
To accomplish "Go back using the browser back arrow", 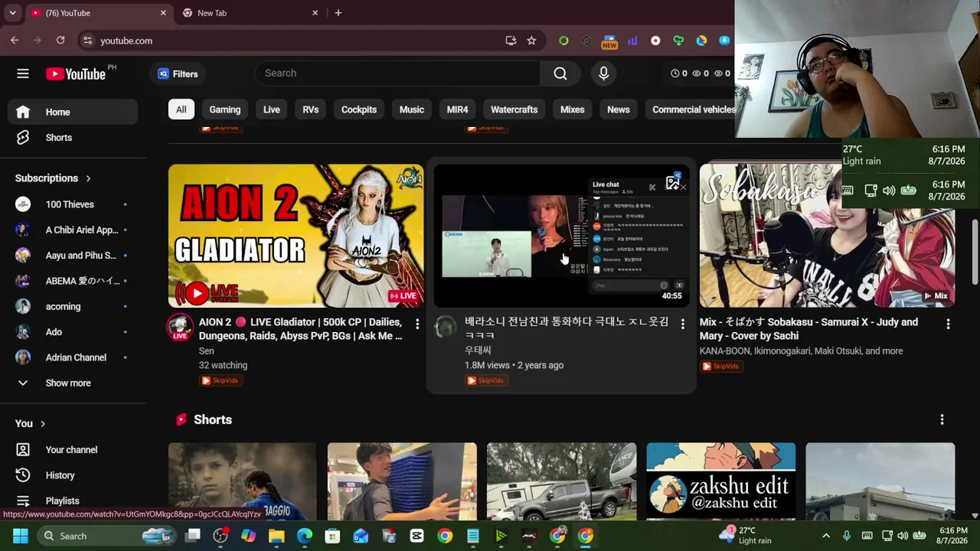I will [15, 41].
